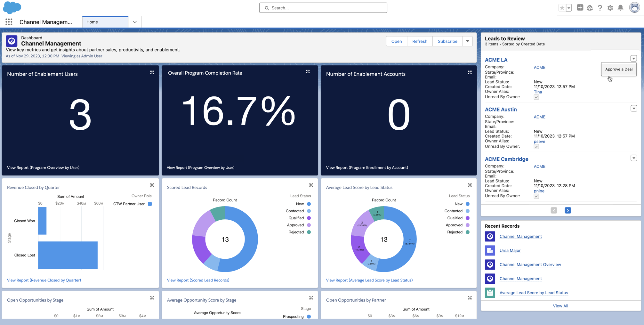644x325 pixels.
Task: Open owner alias pseve link
Action: pyautogui.click(x=539, y=142)
